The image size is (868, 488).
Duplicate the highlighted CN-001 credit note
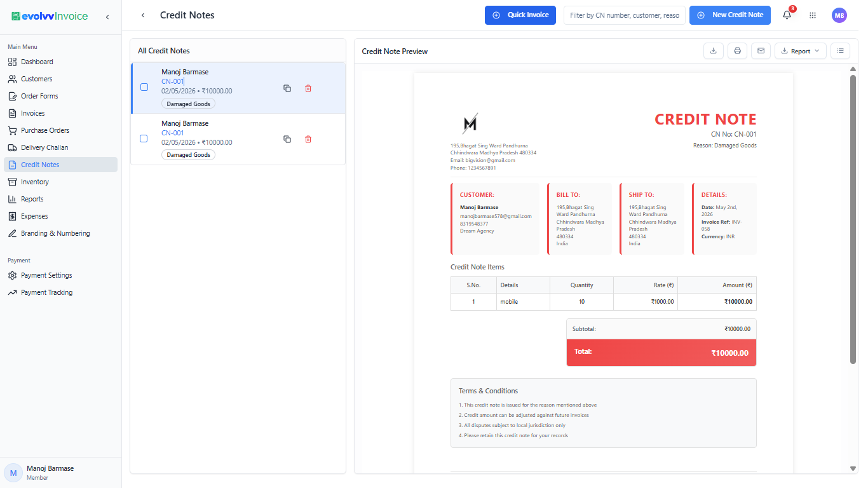[x=287, y=88]
